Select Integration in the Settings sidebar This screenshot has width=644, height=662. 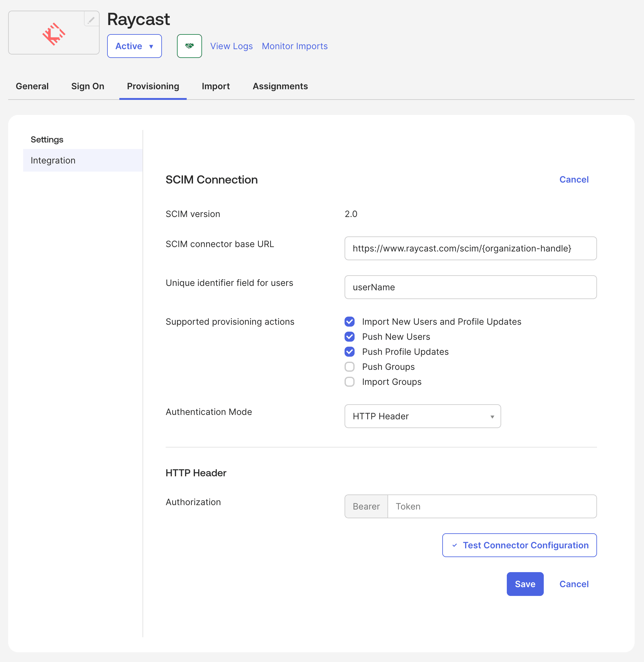[53, 160]
